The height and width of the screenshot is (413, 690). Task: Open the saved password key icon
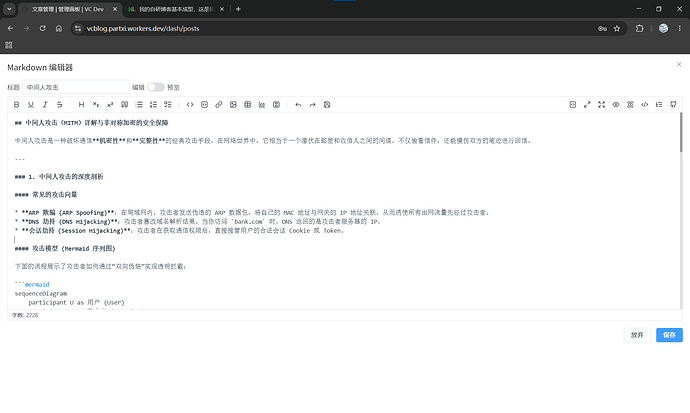(602, 28)
